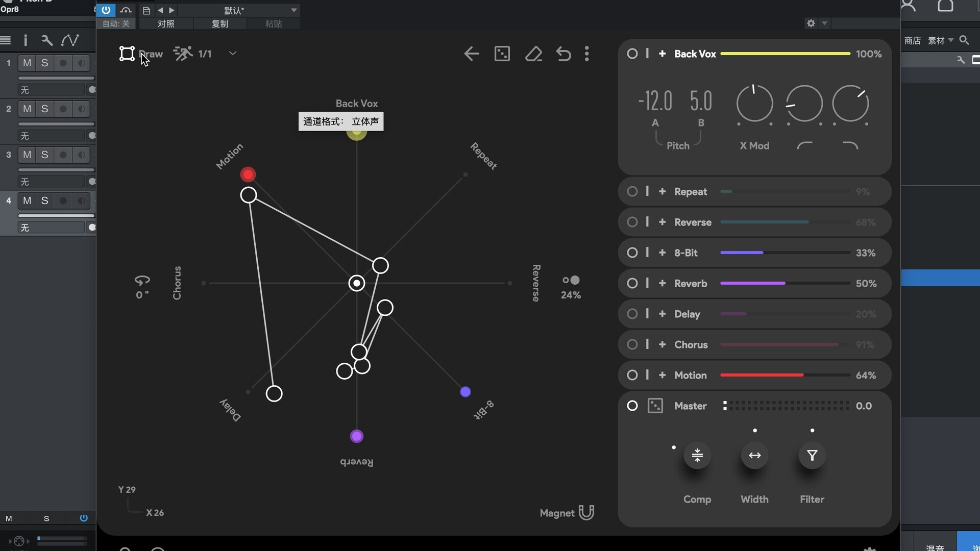Expand the Delay plus icon

[x=663, y=314]
